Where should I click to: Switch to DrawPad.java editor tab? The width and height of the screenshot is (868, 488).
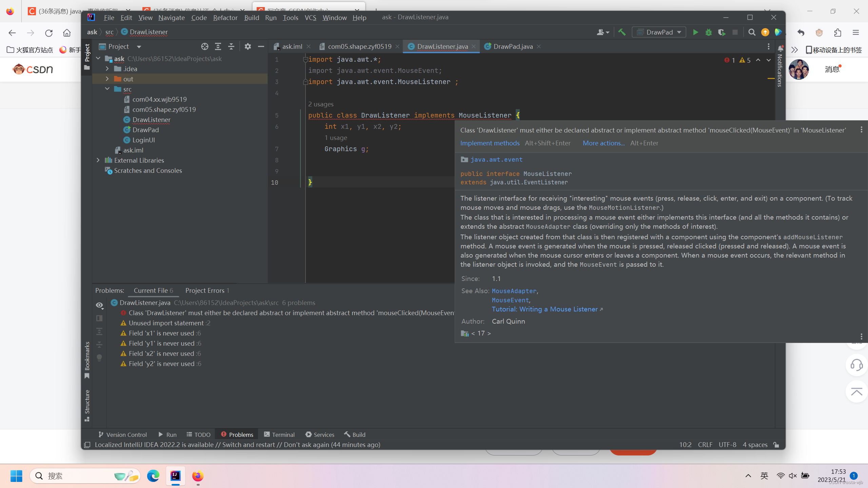(512, 46)
